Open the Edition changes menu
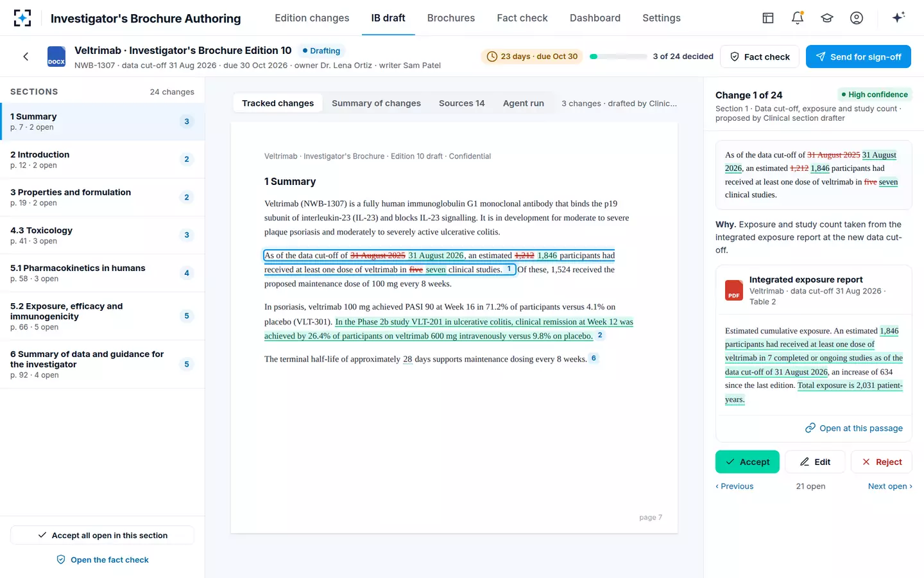The width and height of the screenshot is (924, 578). 312,18
